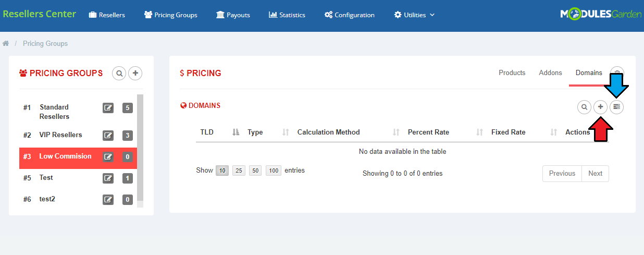Click test2 group count badge 0
The image size is (644, 255).
128,199
